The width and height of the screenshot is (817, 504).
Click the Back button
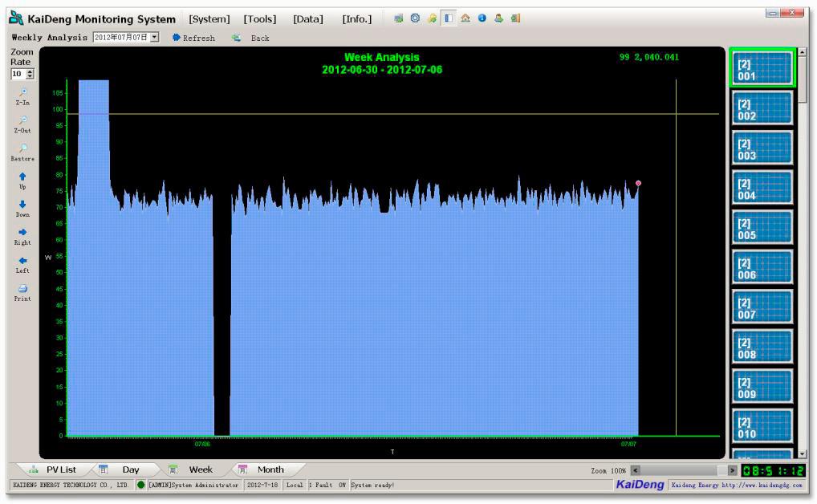coord(250,38)
